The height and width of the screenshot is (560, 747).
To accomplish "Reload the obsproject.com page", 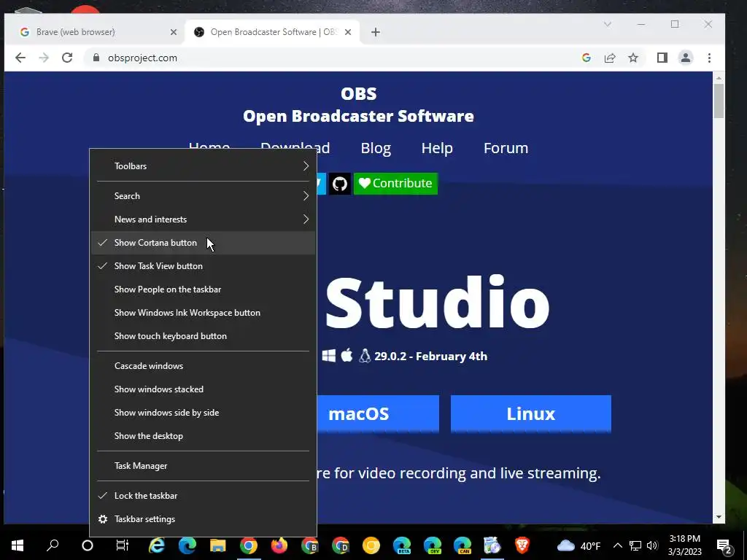I will 67,58.
